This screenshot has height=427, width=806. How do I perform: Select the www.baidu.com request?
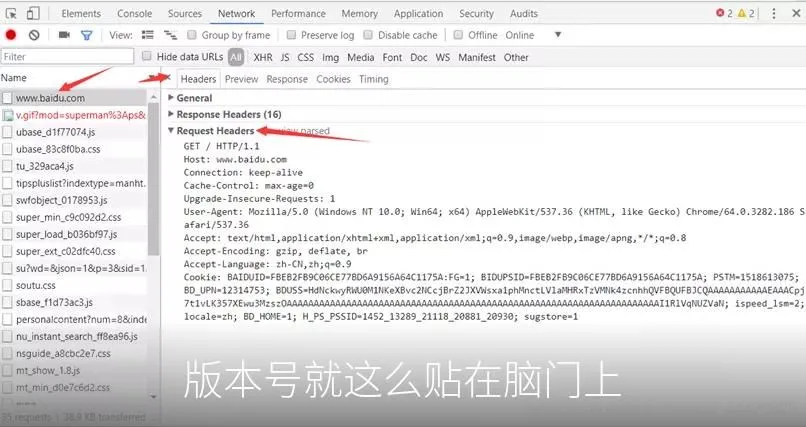point(74,98)
